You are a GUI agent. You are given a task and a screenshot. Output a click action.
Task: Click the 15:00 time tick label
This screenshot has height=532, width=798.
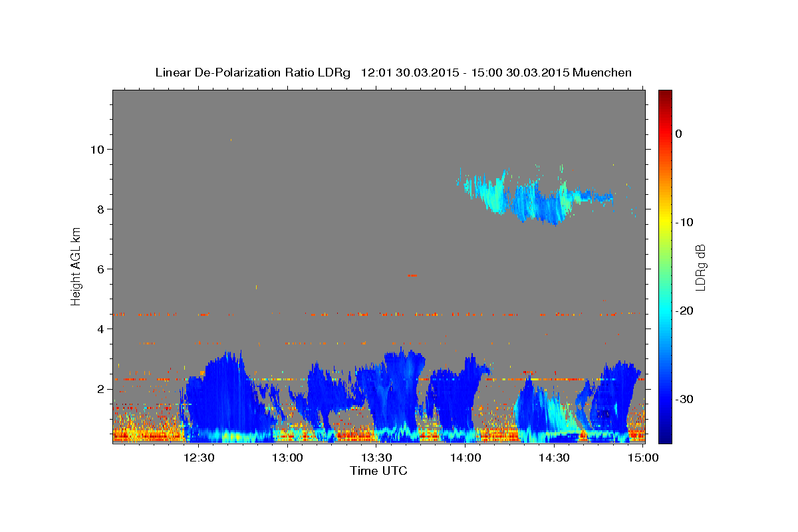pyautogui.click(x=642, y=458)
